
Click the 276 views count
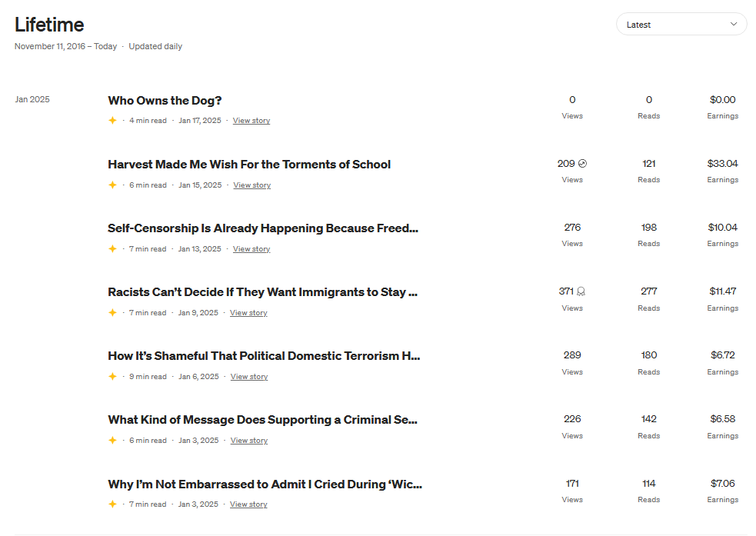coord(572,228)
